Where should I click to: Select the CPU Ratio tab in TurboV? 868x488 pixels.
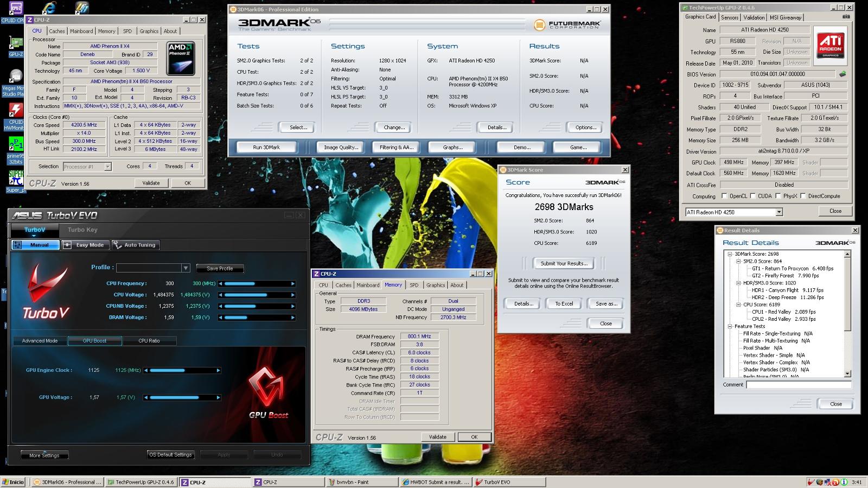pos(149,341)
